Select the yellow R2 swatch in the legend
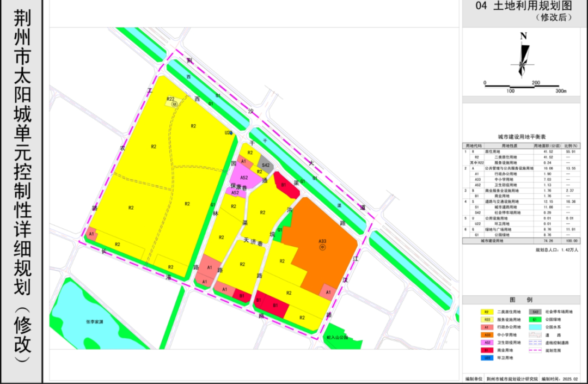The height and width of the screenshot is (384, 588). click(x=484, y=312)
